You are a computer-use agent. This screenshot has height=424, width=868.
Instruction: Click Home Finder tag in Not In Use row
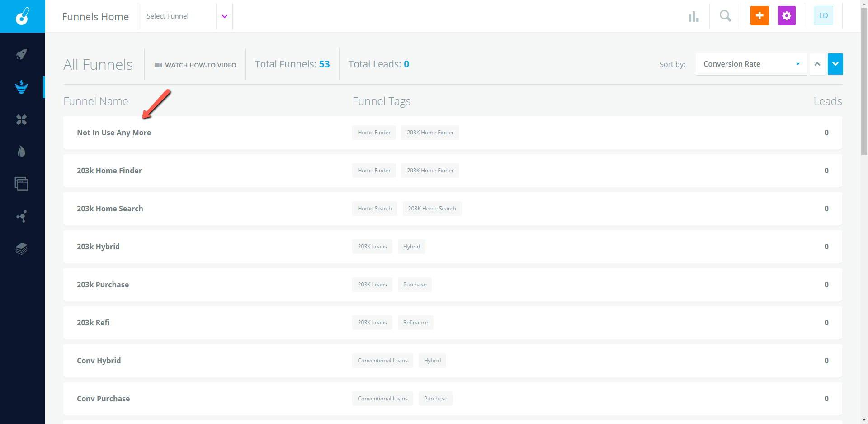tap(374, 133)
